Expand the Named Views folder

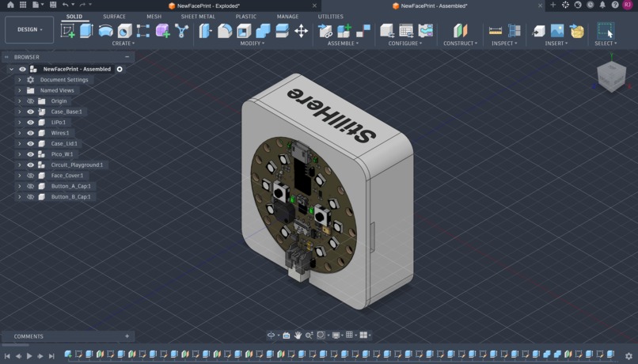pos(19,90)
